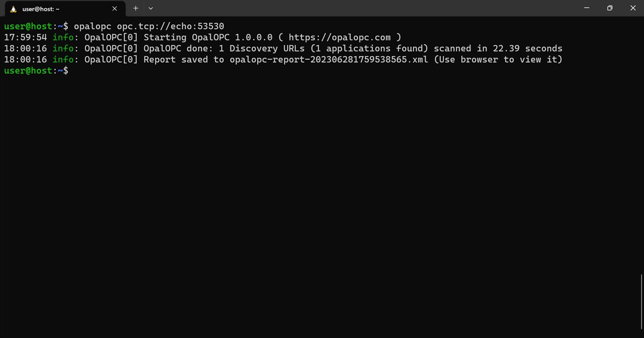
Task: Click the info label on the Starting OpalOPC line
Action: click(x=63, y=37)
